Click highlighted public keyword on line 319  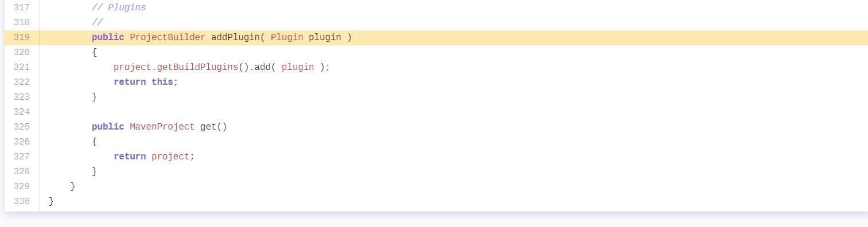point(108,37)
